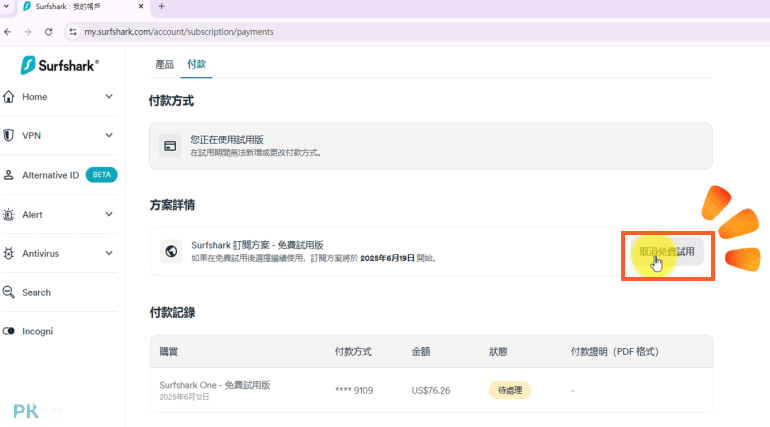Screen dimensions: 770x427
Task: Click the 付款方式 table column header
Action: pyautogui.click(x=353, y=351)
